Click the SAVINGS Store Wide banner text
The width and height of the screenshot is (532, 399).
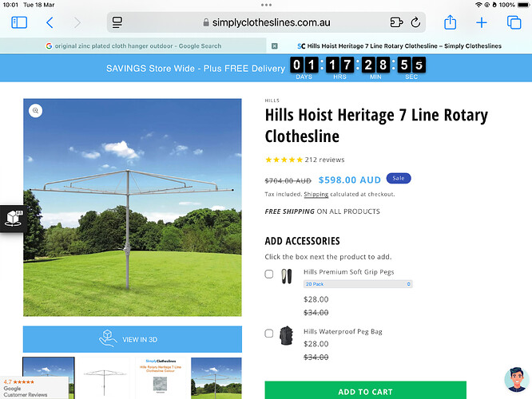[x=196, y=69]
